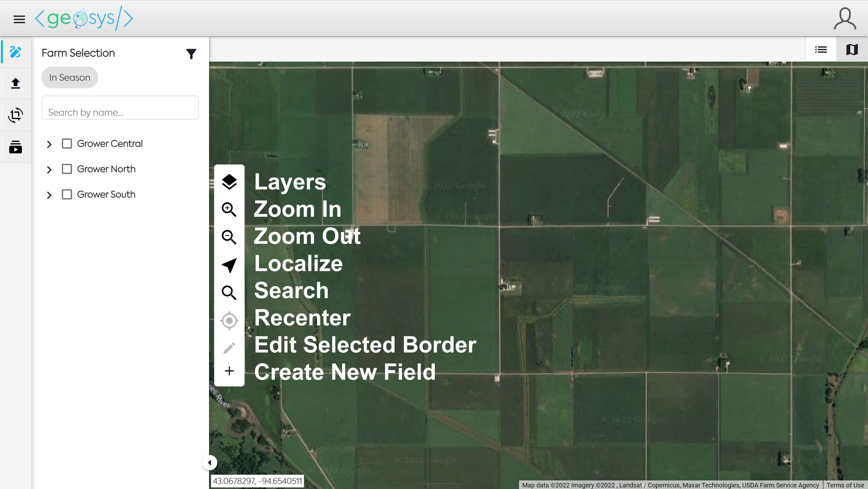Check the Grower South checkbox

coord(67,194)
